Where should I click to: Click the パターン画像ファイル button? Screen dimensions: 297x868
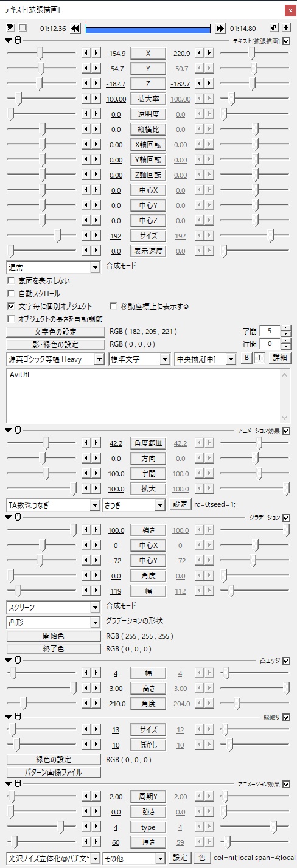(x=53, y=772)
